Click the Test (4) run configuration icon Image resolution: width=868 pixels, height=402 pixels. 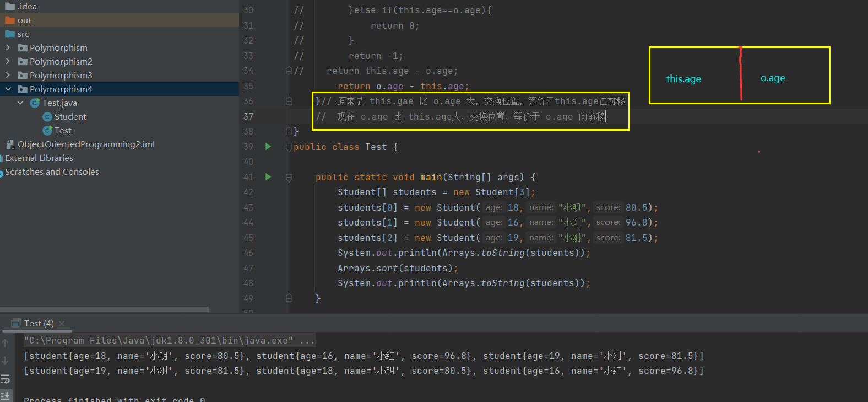coord(16,324)
